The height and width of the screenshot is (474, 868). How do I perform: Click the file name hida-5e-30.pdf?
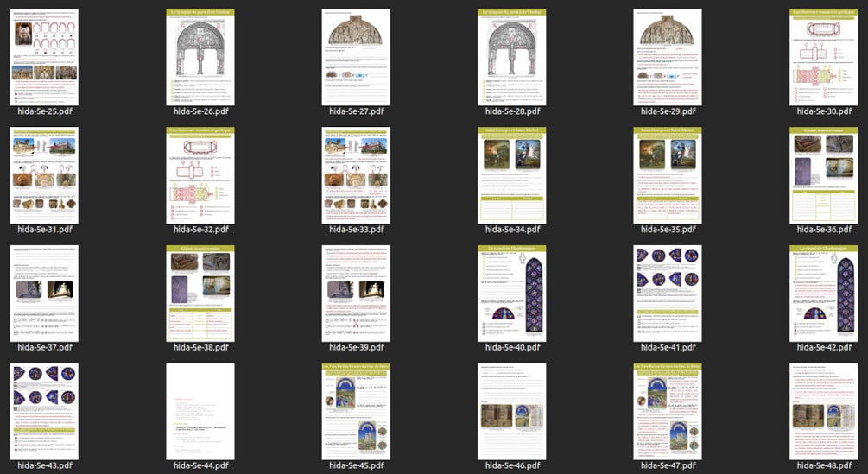coord(824,111)
